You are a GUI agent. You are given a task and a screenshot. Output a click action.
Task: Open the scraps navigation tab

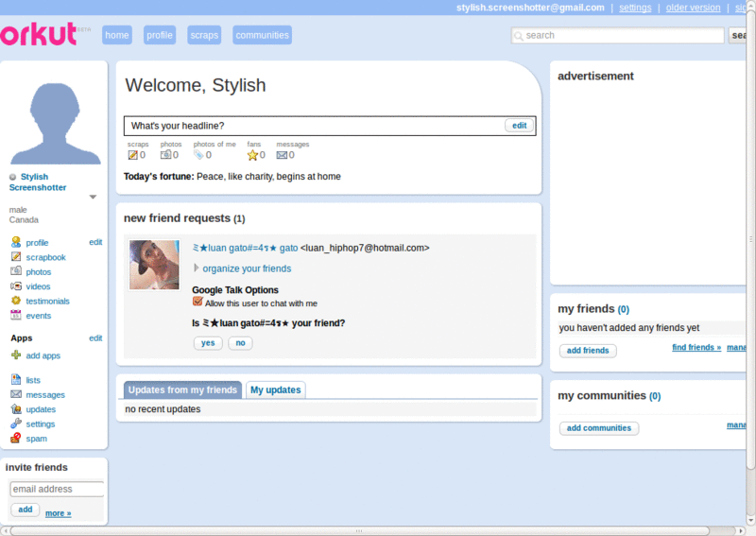204,35
